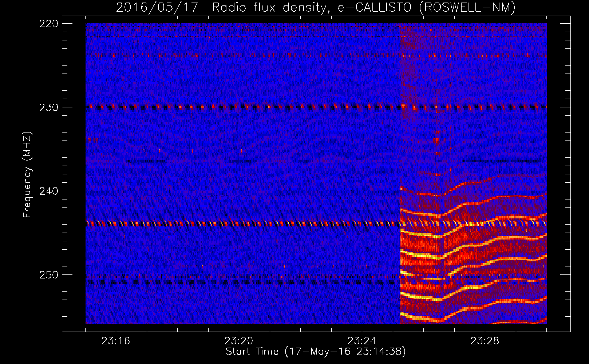Click the 23:28 time axis label

(485, 341)
